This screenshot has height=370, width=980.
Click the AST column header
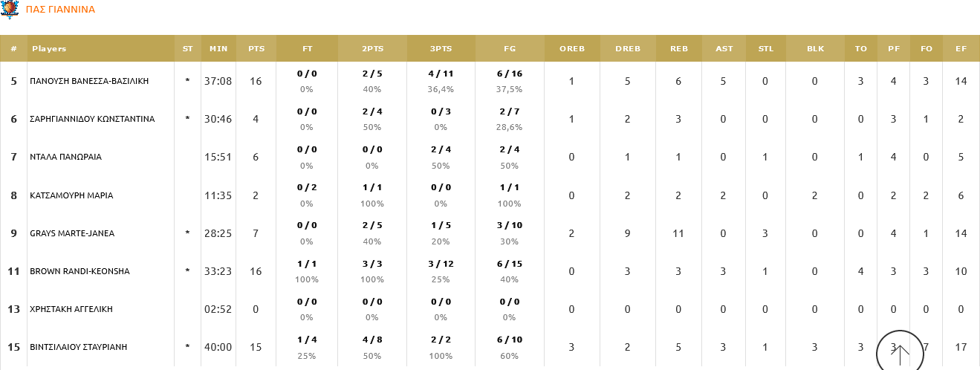[x=724, y=49]
